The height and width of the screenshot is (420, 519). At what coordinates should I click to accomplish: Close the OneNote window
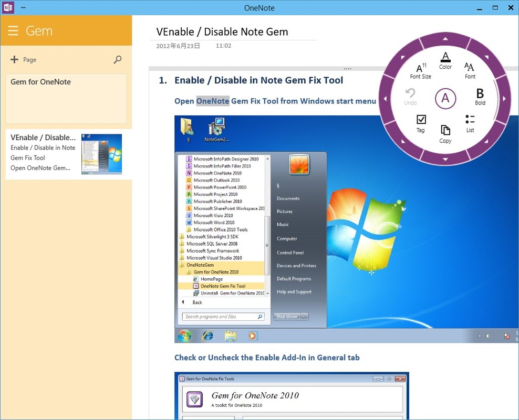511,7
